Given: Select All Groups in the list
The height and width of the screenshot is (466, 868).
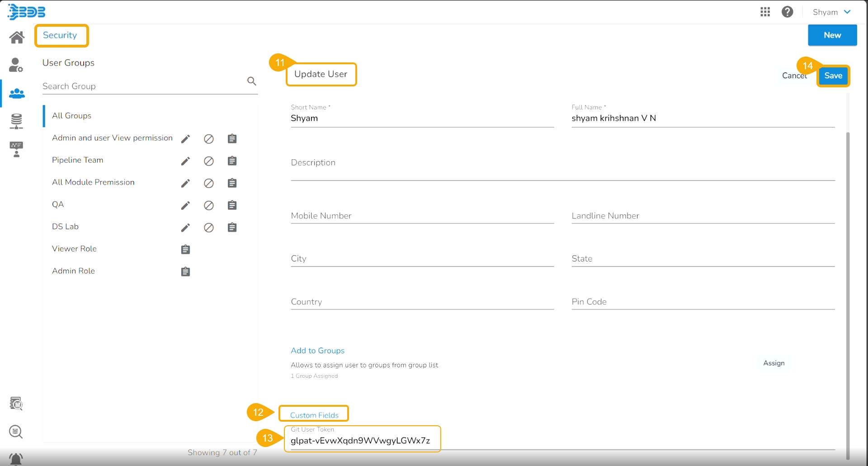Looking at the screenshot, I should click(71, 116).
